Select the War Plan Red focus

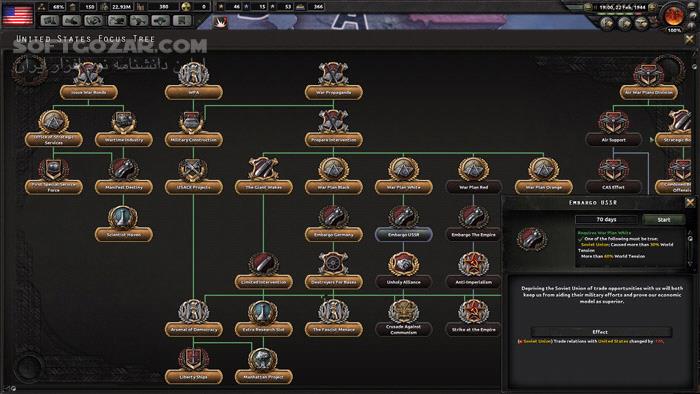click(x=473, y=187)
